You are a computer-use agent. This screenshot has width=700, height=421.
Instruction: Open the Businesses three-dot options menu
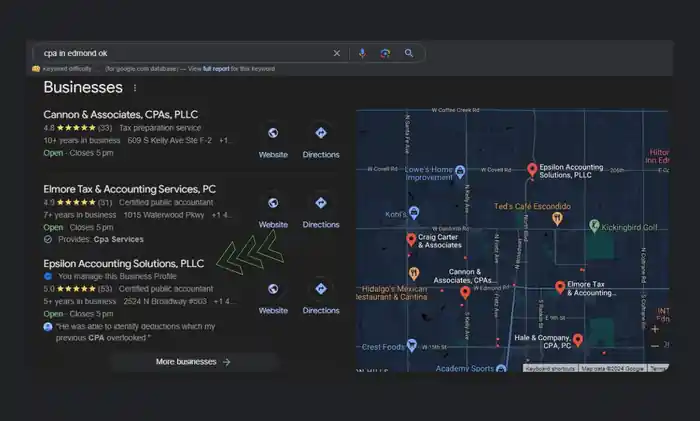tap(135, 88)
